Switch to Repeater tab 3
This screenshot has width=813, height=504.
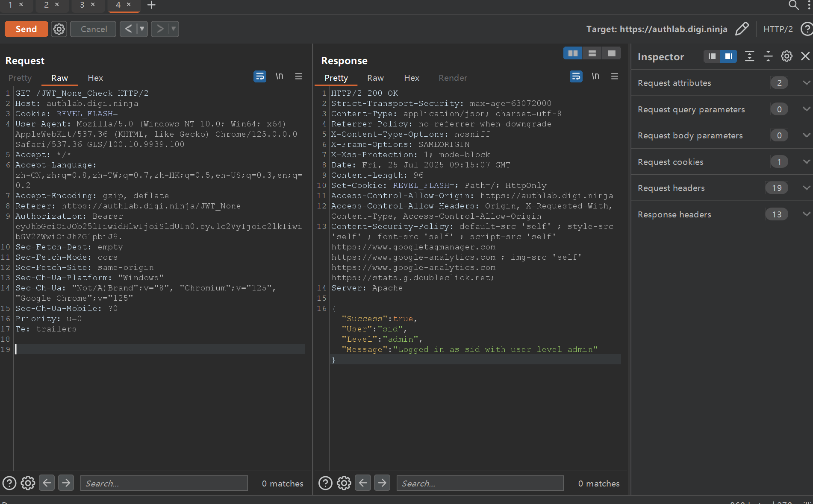click(x=82, y=5)
